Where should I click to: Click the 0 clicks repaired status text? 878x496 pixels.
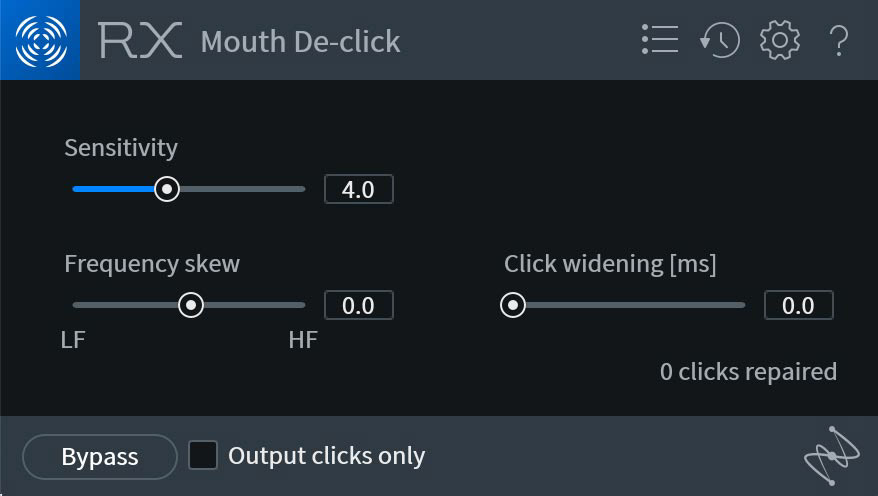pyautogui.click(x=749, y=372)
